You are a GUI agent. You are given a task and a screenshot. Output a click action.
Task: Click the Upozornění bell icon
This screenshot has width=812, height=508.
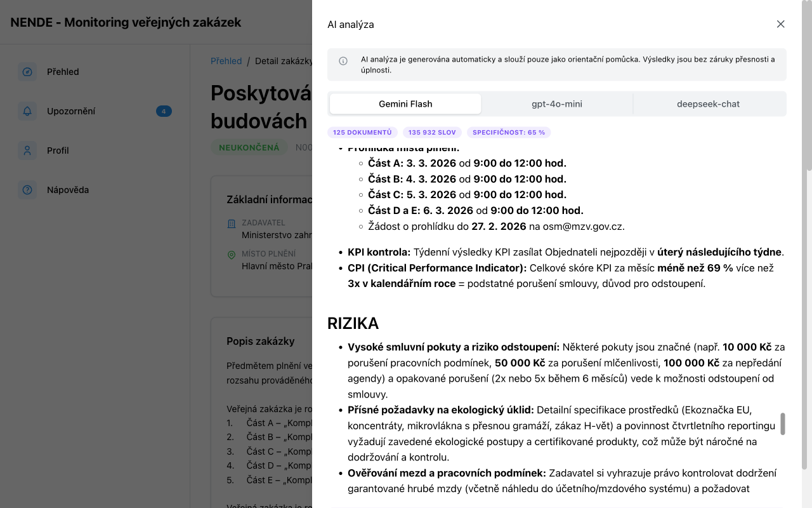click(27, 111)
